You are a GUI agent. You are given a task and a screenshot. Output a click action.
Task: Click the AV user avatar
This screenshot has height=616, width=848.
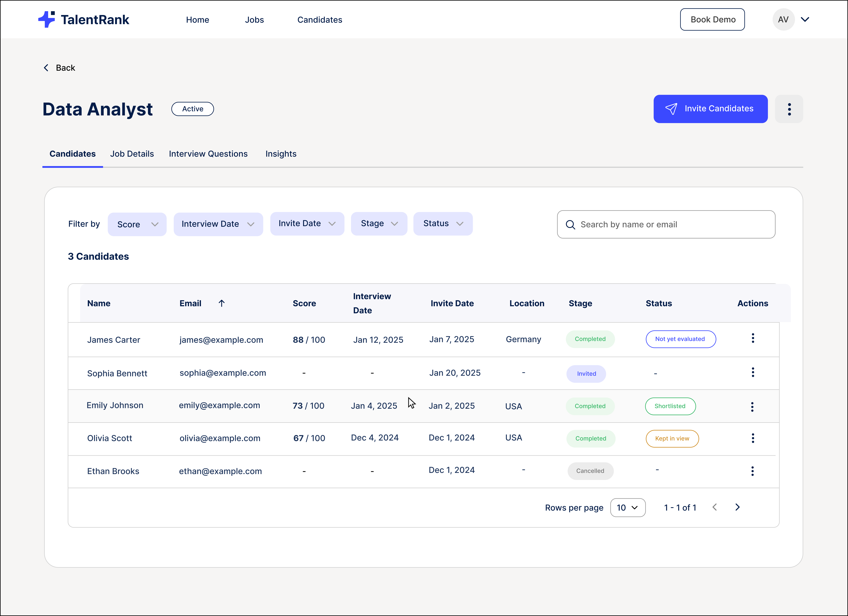coord(783,19)
